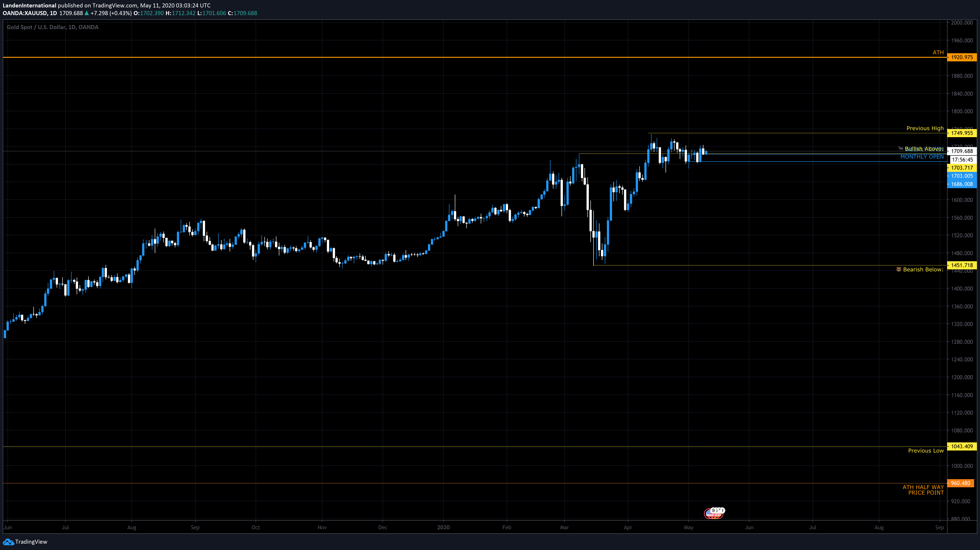Click the L:1701.606 low value
The height and width of the screenshot is (550, 980).
click(x=212, y=13)
